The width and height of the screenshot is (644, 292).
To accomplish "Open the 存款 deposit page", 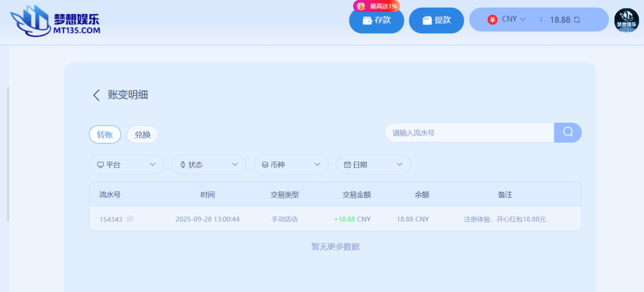I will coord(376,21).
